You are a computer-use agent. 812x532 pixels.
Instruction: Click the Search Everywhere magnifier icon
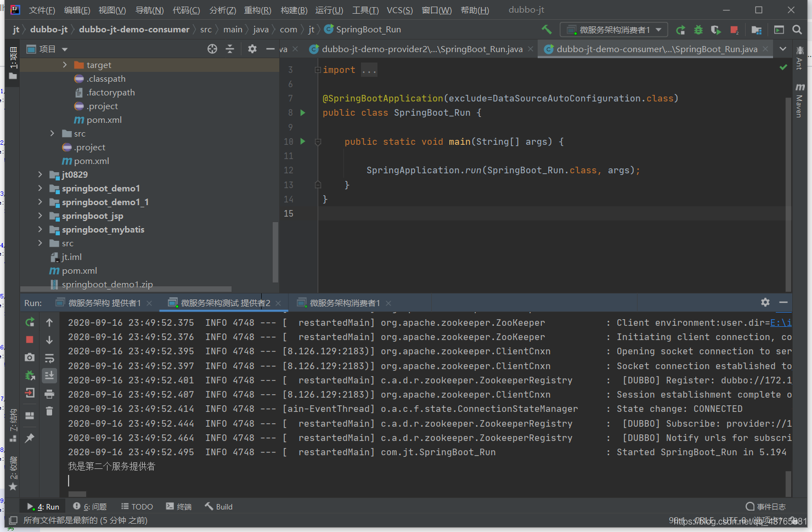click(797, 30)
